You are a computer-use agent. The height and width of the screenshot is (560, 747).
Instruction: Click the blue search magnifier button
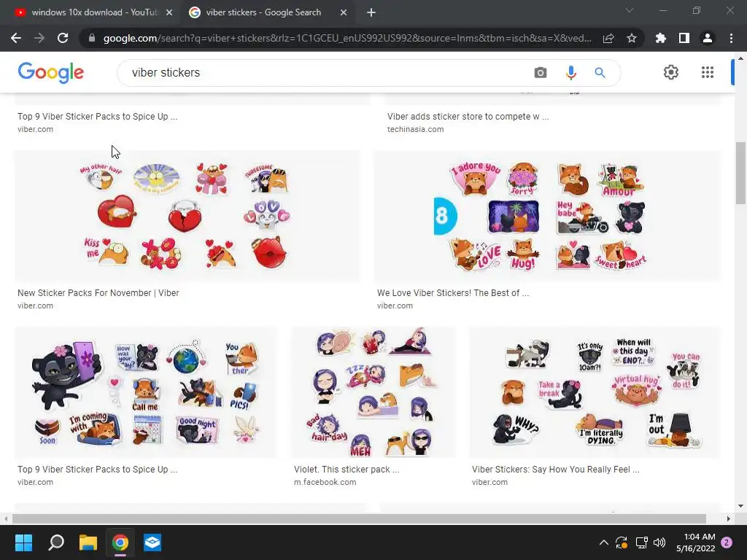(x=600, y=72)
